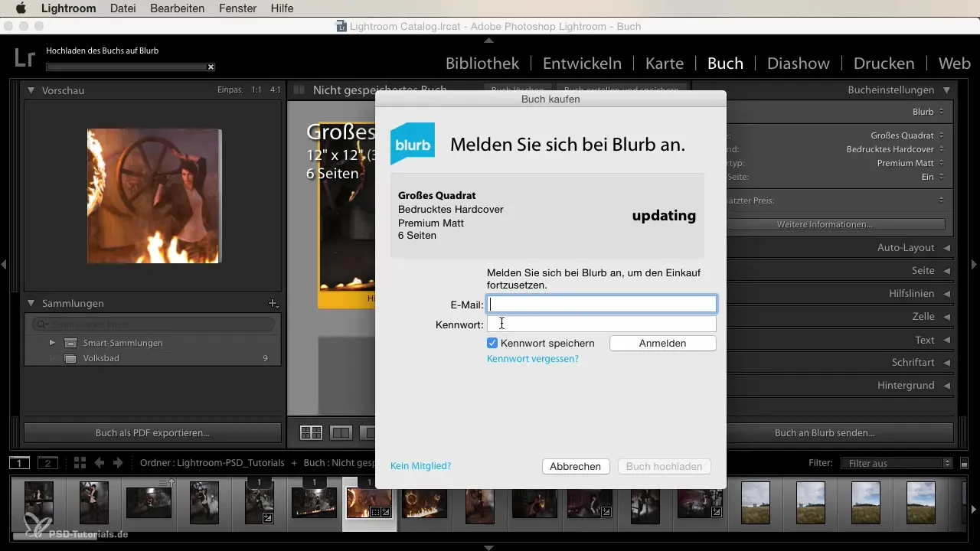Screen dimensions: 980x551
Task: Go forward with right arrow icon
Action: coord(118,463)
